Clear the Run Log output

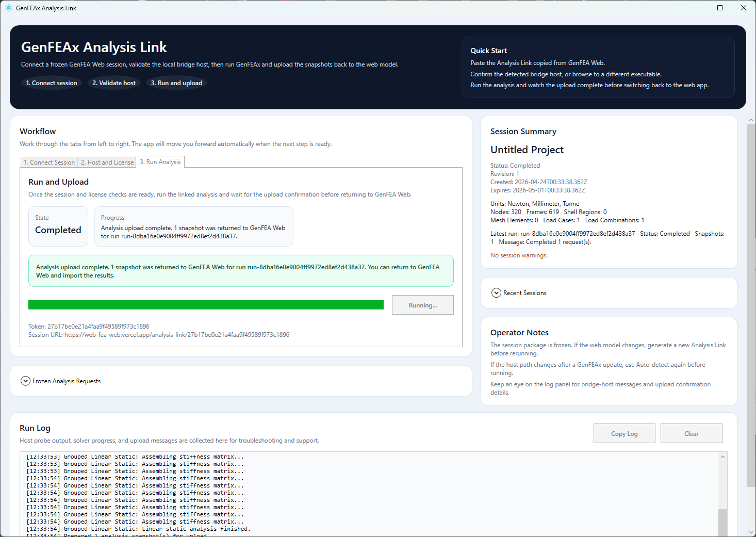pyautogui.click(x=691, y=433)
